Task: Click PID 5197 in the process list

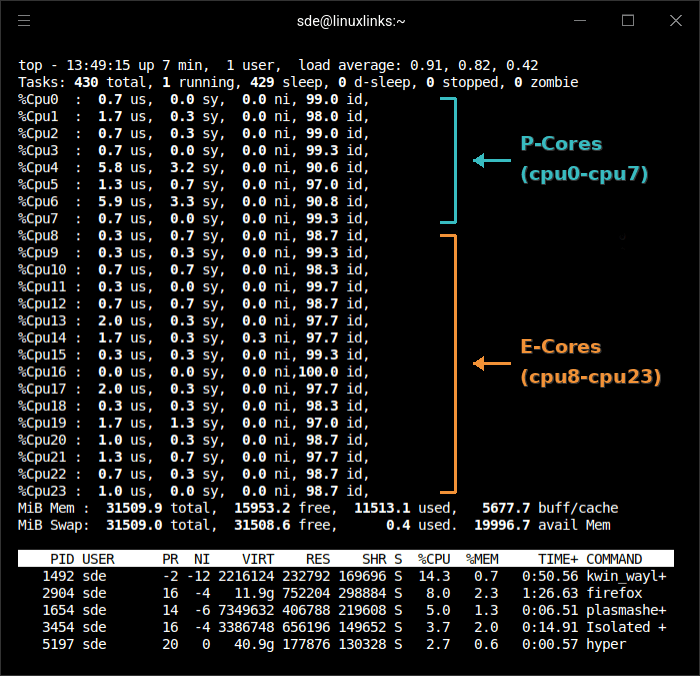Action: [x=58, y=645]
